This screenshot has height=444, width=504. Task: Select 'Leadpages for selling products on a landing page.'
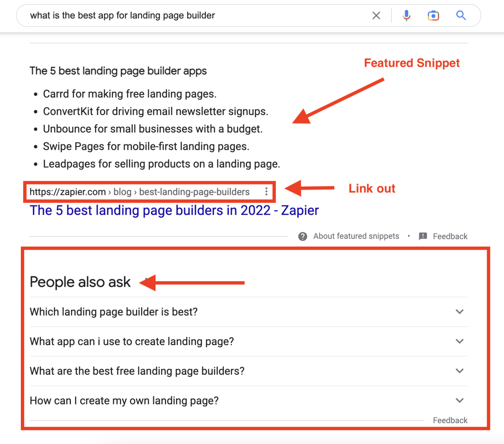(161, 164)
